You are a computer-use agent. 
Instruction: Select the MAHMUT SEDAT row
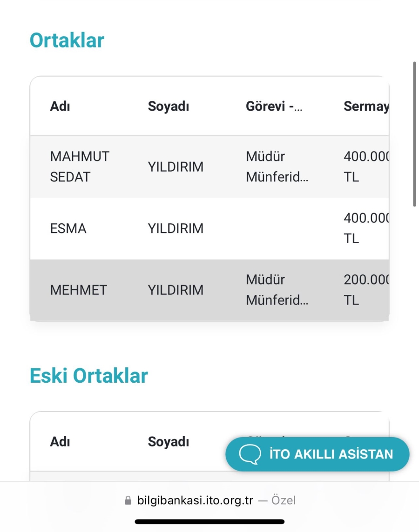point(209,166)
